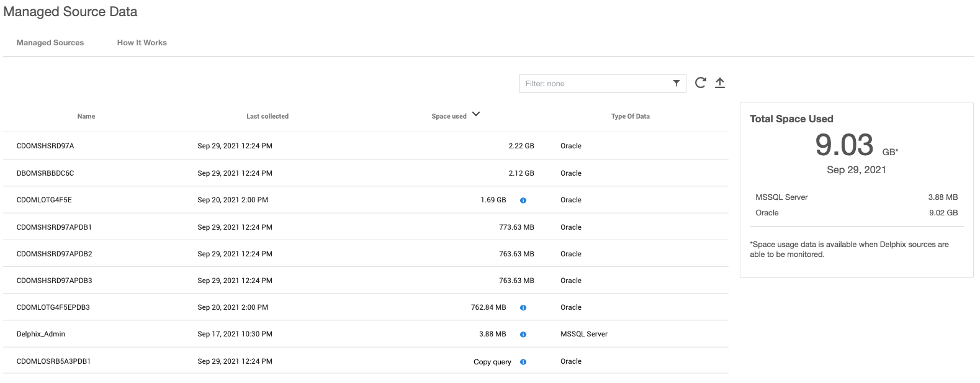The image size is (980, 383).
Task: Open the Delphix_Admin source entry
Action: click(41, 335)
